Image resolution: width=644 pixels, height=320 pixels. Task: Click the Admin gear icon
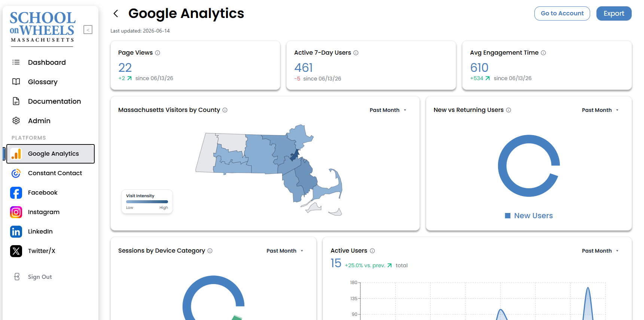(x=16, y=121)
